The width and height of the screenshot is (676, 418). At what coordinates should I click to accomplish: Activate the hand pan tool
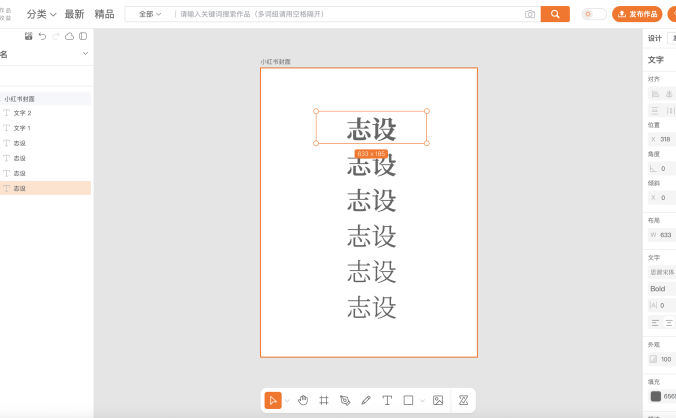pos(303,400)
